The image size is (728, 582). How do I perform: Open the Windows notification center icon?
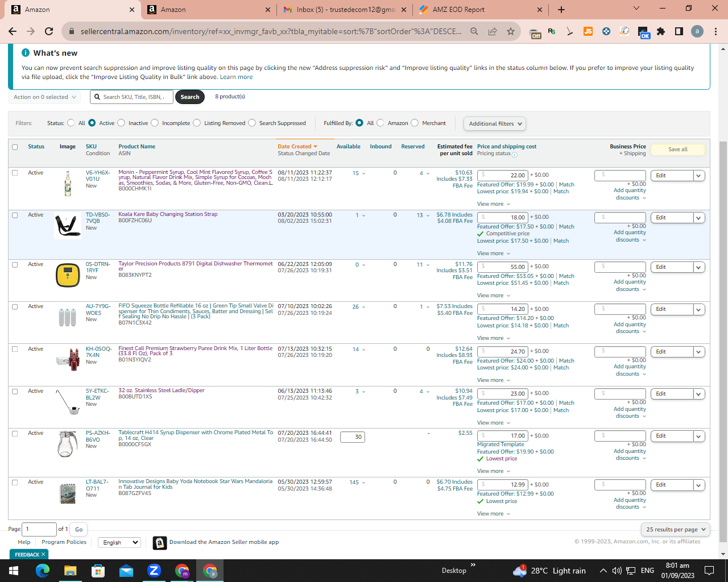(x=709, y=570)
